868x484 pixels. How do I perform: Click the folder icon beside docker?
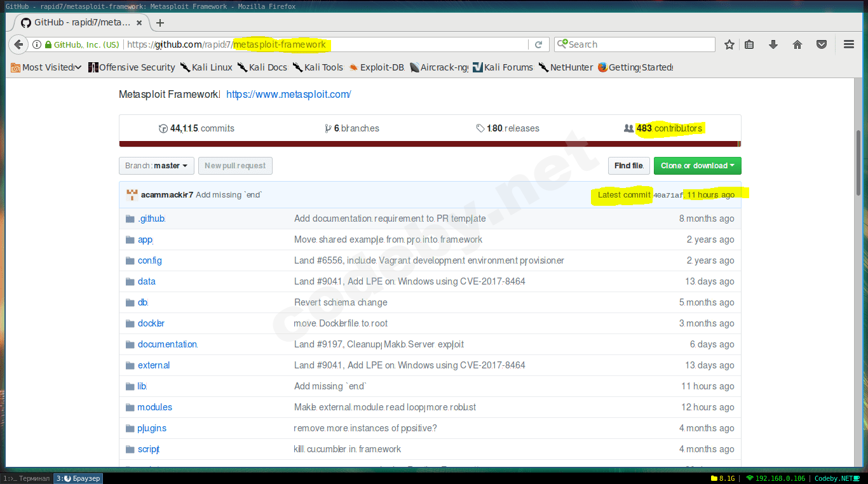pyautogui.click(x=130, y=323)
